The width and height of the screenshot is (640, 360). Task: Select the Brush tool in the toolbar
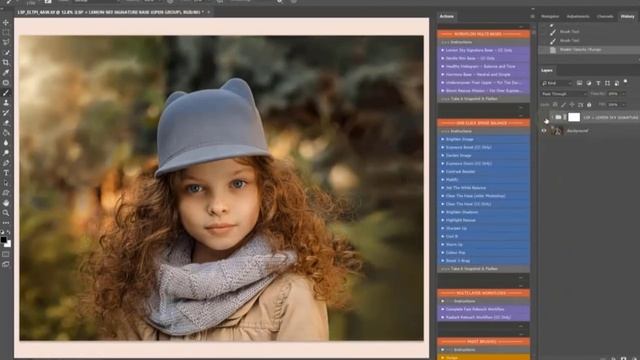[x=6, y=93]
